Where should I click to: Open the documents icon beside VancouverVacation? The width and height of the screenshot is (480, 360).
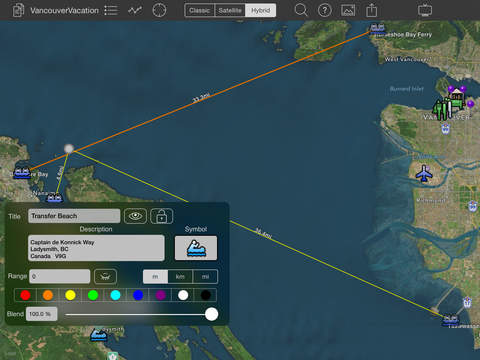(18, 10)
